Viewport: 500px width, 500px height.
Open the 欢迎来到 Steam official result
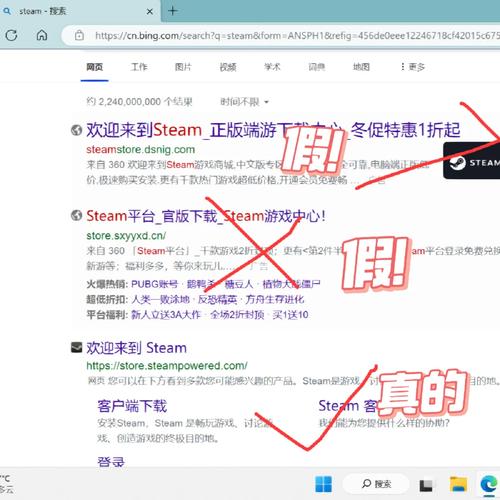pos(136,348)
